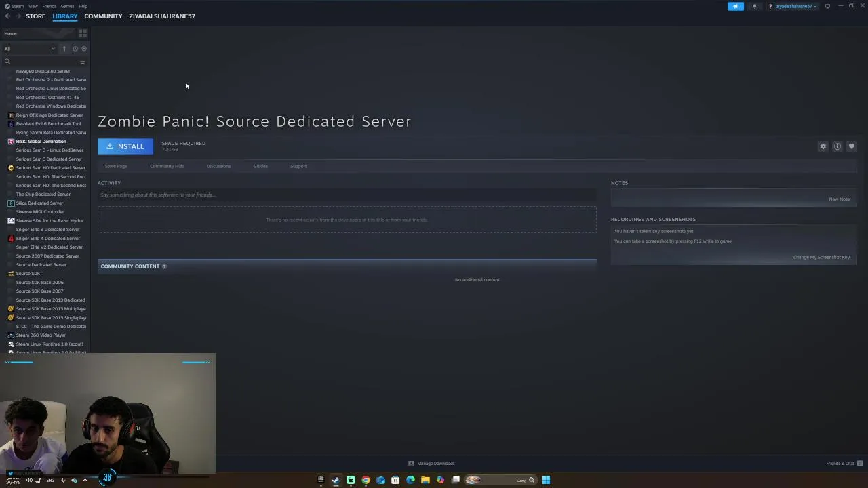
Task: Open the View menu
Action: point(33,6)
